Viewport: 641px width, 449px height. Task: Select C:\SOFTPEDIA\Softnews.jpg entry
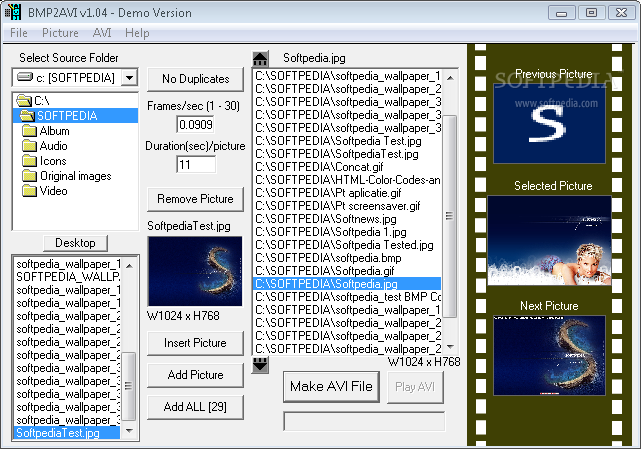click(347, 219)
